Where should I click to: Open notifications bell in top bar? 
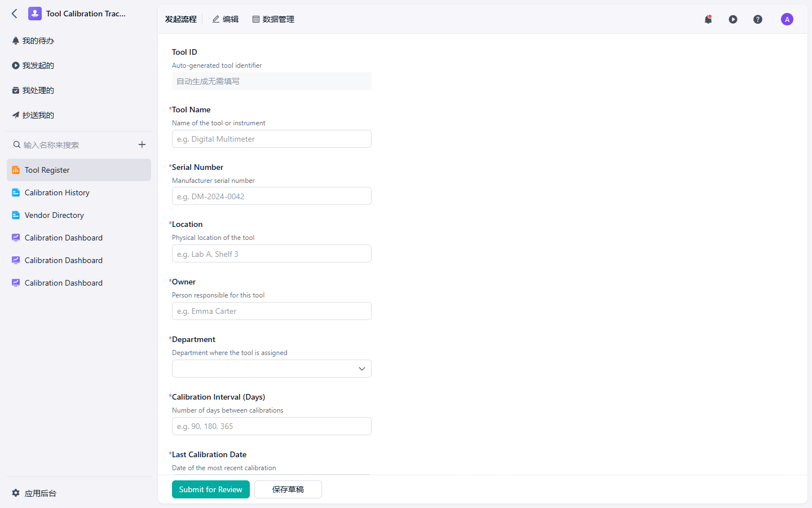(x=708, y=19)
